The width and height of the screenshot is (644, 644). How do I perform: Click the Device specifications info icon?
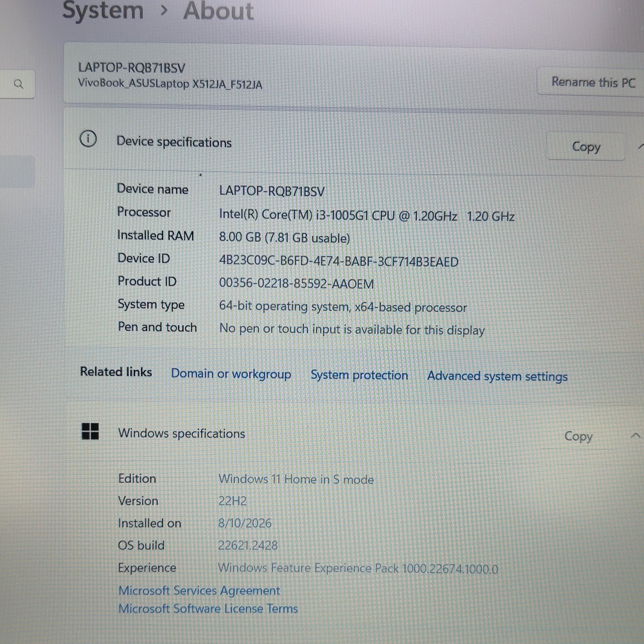point(88,139)
